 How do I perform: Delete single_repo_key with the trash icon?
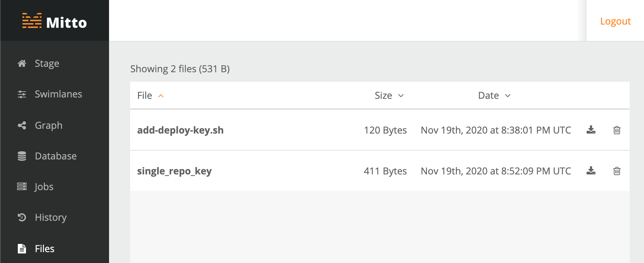tap(617, 171)
